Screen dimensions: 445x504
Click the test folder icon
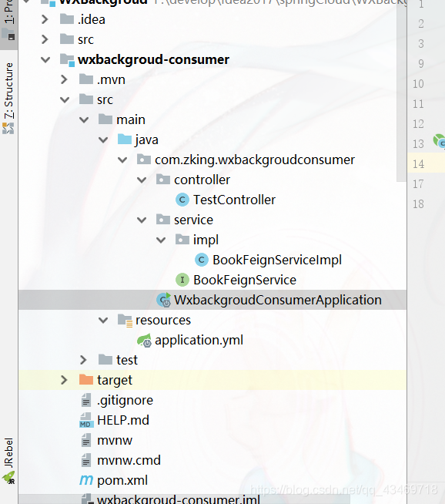click(x=105, y=359)
